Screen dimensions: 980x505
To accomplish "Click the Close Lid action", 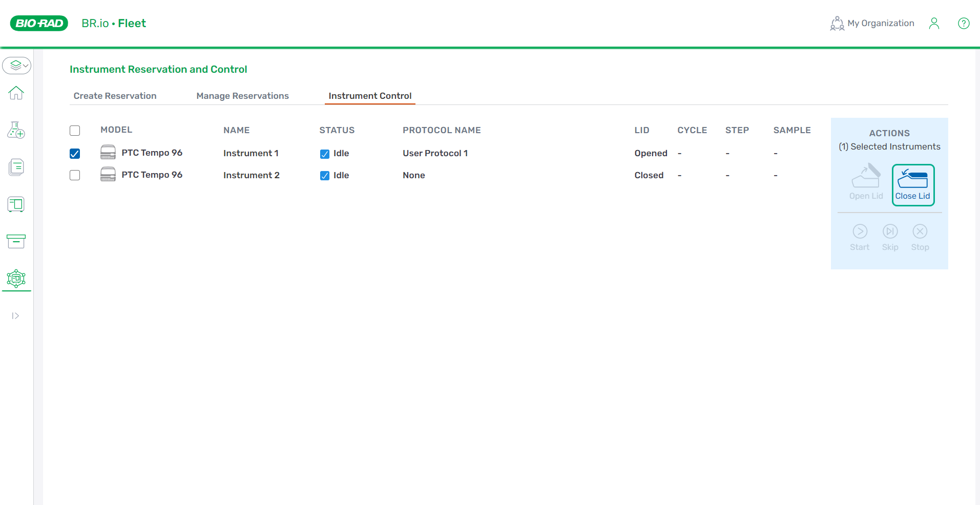I will point(913,185).
